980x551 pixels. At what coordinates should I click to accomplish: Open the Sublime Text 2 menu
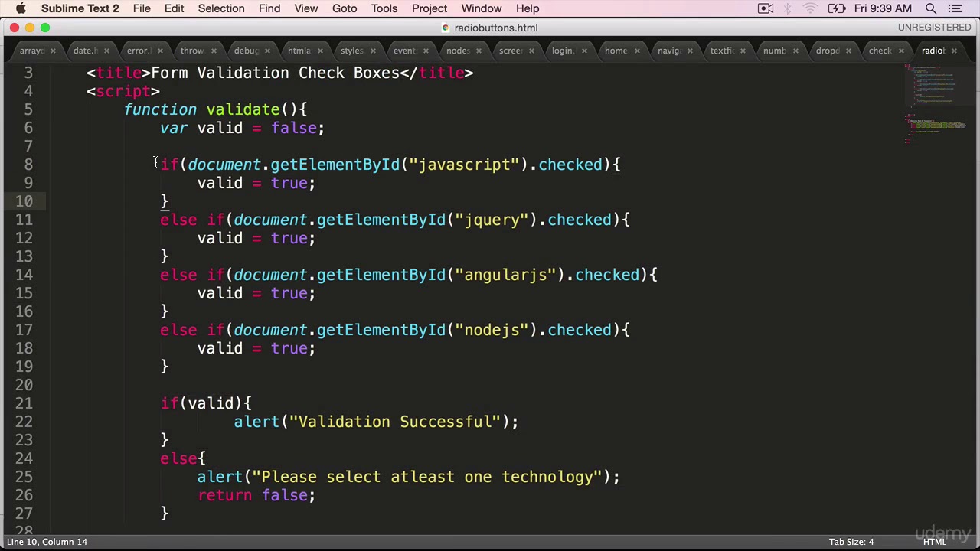point(80,8)
